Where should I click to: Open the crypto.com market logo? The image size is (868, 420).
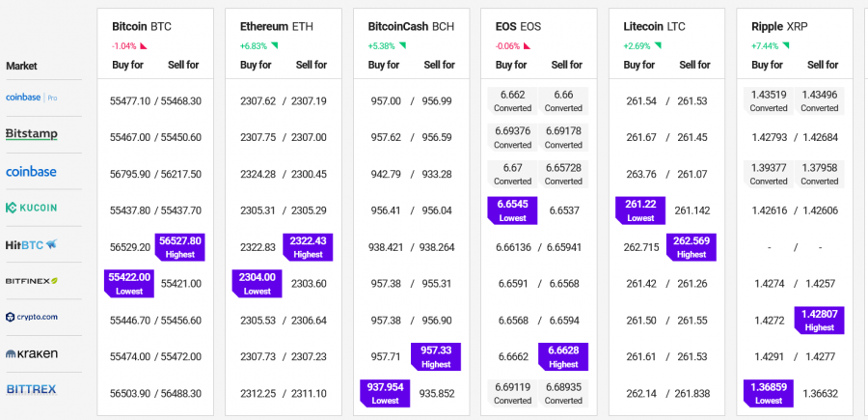pyautogui.click(x=32, y=317)
